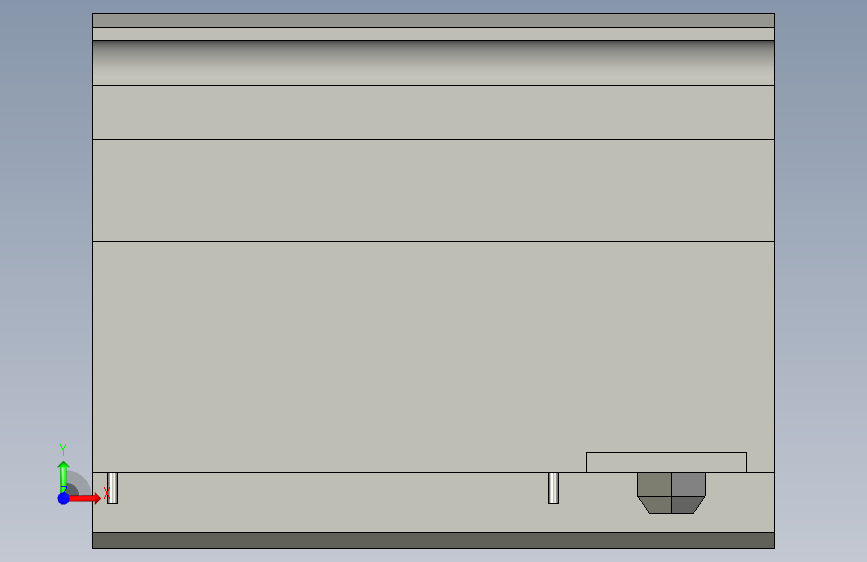
Task: Select the dark gray top edge strip
Action: click(x=434, y=20)
